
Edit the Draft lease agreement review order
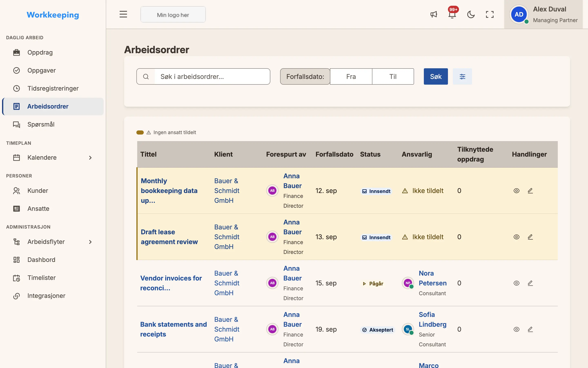click(x=530, y=237)
